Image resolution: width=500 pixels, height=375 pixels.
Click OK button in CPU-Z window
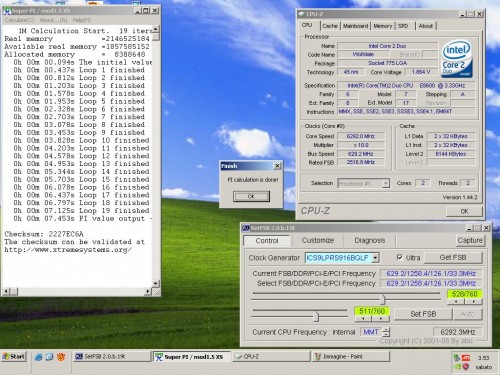click(464, 211)
